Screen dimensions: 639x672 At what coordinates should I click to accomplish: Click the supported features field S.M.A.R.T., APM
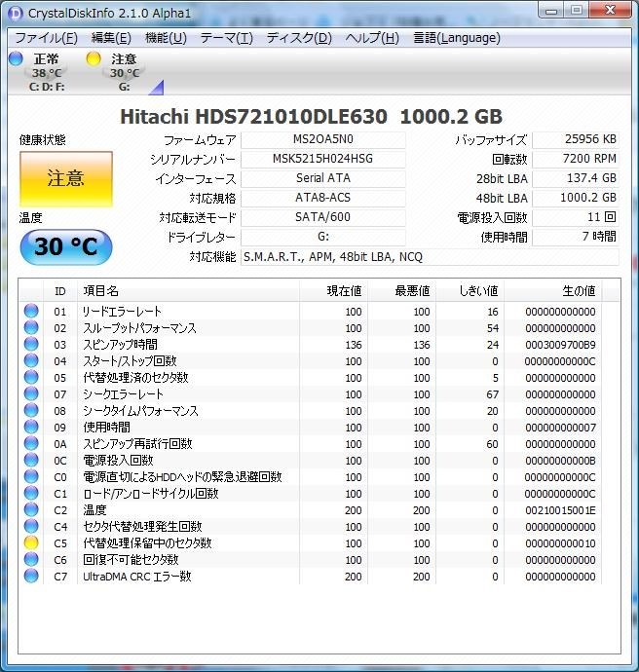[x=430, y=257]
